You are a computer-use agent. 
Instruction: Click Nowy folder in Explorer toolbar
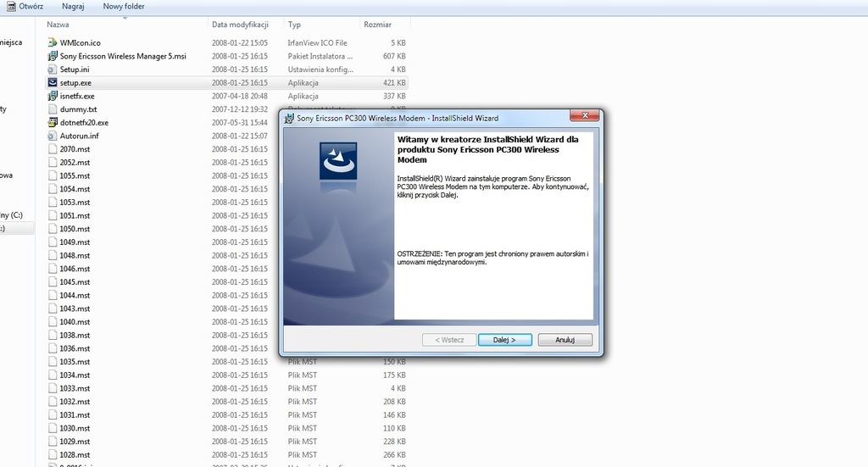click(124, 7)
